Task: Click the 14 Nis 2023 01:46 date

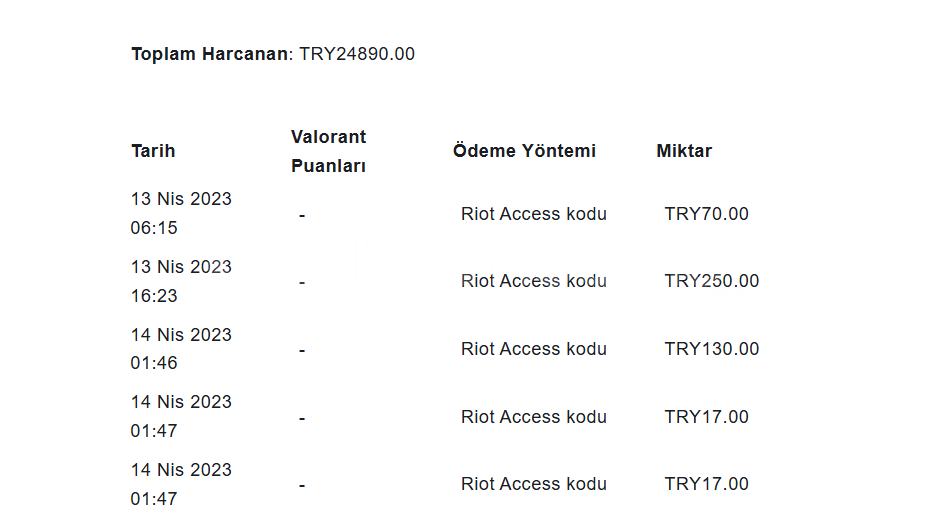Action: point(181,348)
